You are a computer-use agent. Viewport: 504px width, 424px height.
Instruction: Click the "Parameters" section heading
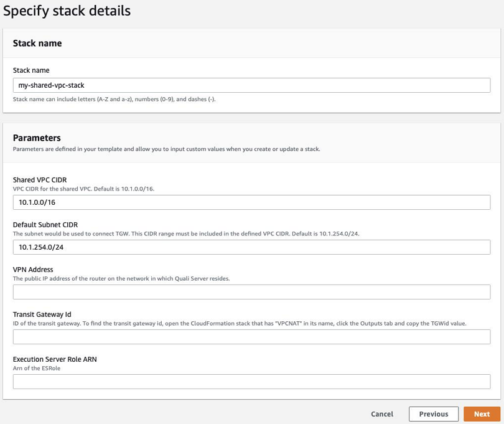[x=35, y=138]
